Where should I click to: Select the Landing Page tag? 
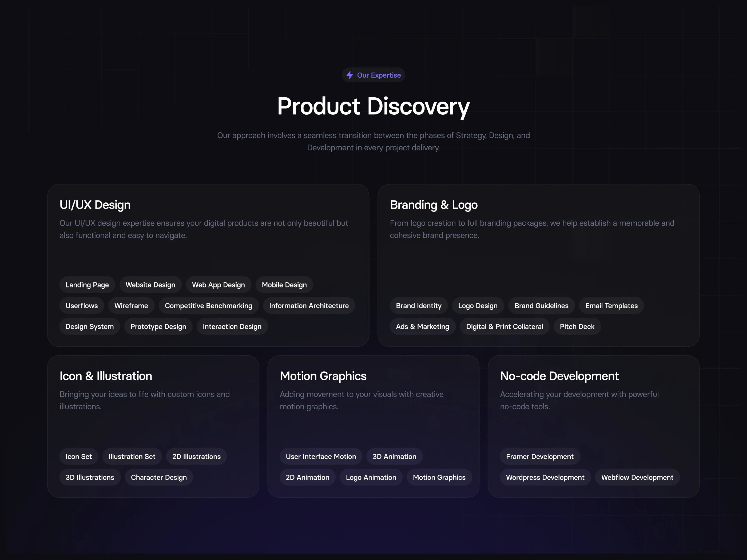(x=87, y=285)
